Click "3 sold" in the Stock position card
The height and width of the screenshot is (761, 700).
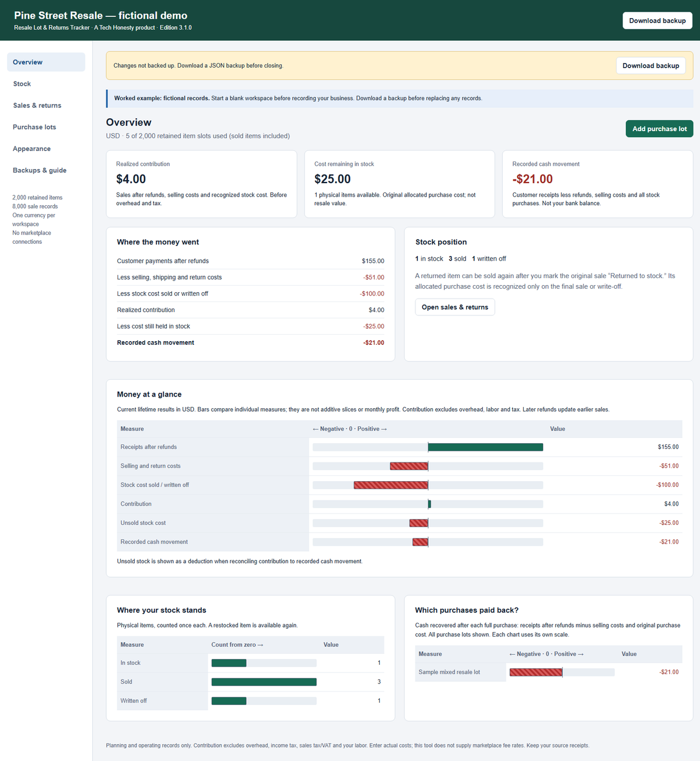[457, 259]
